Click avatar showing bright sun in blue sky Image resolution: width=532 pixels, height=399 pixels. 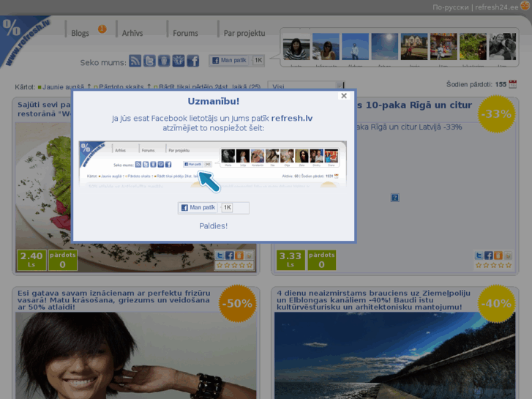385,47
